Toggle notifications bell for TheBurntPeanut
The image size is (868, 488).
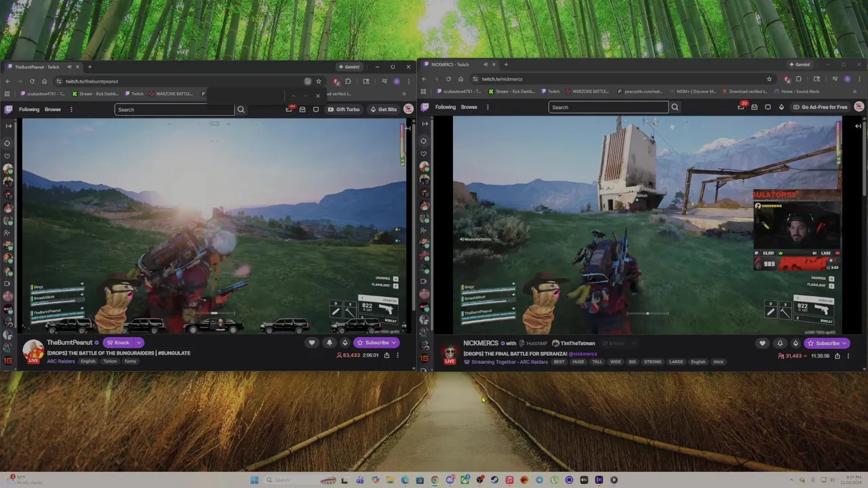(330, 343)
